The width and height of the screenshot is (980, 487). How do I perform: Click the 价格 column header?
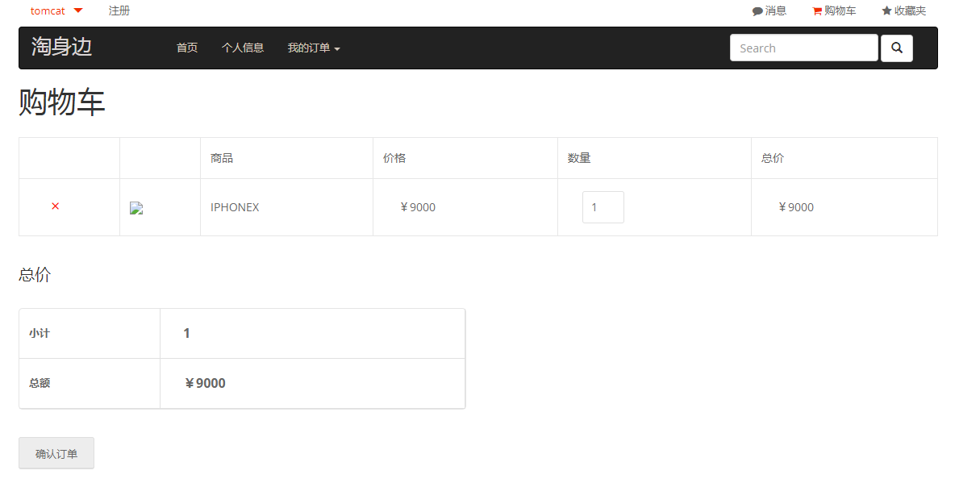click(x=394, y=158)
